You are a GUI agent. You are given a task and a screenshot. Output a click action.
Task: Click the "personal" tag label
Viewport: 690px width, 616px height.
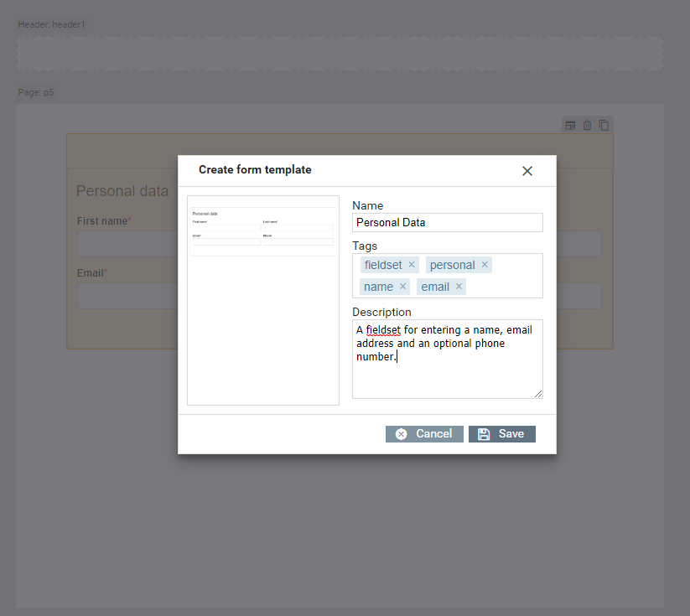pos(452,265)
